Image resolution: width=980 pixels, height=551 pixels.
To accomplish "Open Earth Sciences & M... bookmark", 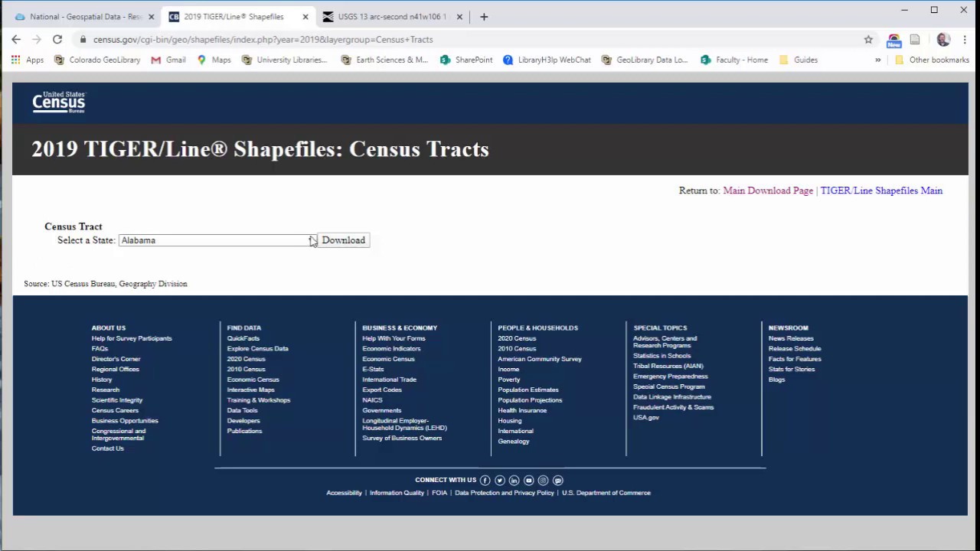I will [384, 60].
